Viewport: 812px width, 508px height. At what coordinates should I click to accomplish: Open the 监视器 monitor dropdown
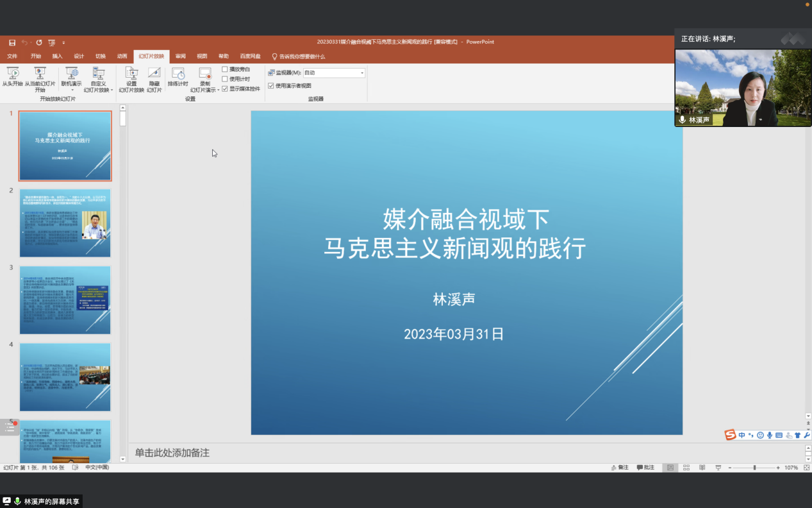361,73
